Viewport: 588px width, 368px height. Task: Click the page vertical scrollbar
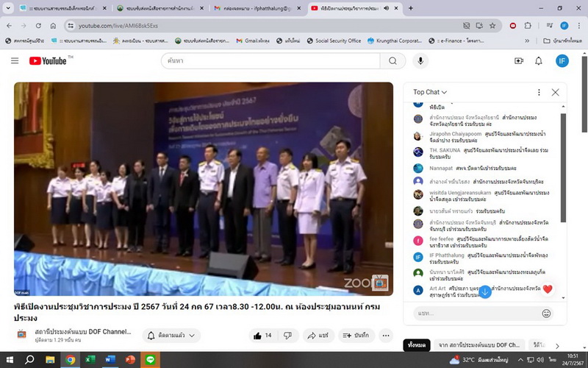point(584,94)
